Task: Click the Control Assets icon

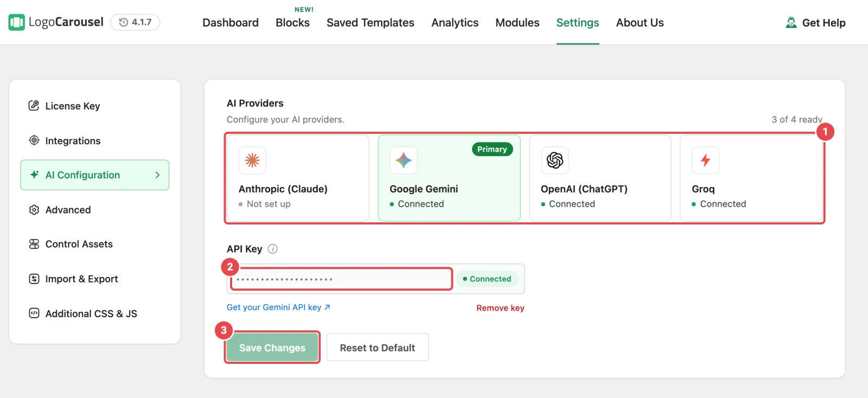Action: [x=34, y=244]
